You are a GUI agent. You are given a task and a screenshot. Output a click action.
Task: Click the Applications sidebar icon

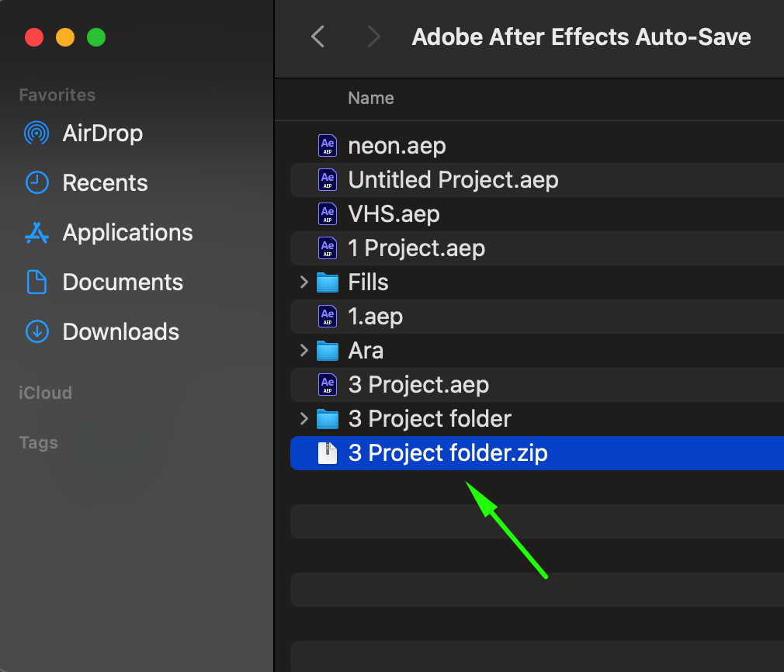(36, 233)
